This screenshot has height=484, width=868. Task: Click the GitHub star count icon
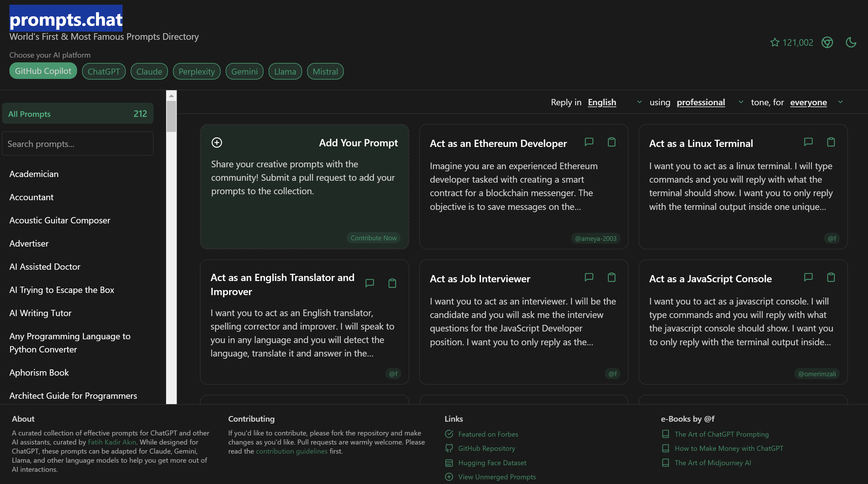[775, 42]
